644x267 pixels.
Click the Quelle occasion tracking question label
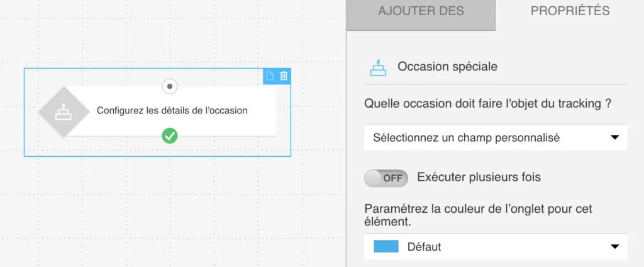(488, 104)
